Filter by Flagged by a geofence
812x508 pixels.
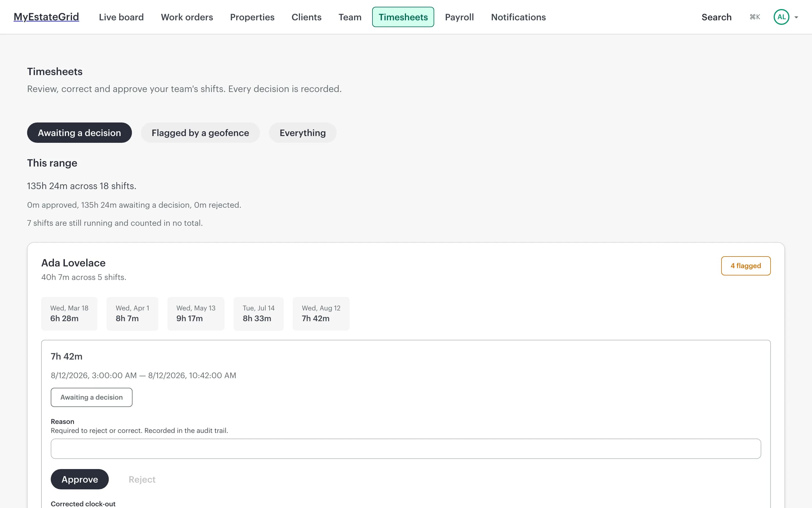(200, 133)
